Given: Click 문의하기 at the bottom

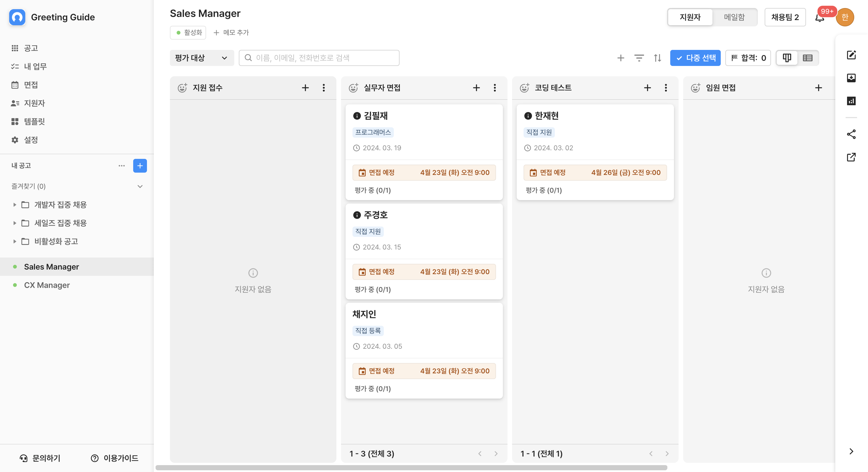Looking at the screenshot, I should 40,458.
